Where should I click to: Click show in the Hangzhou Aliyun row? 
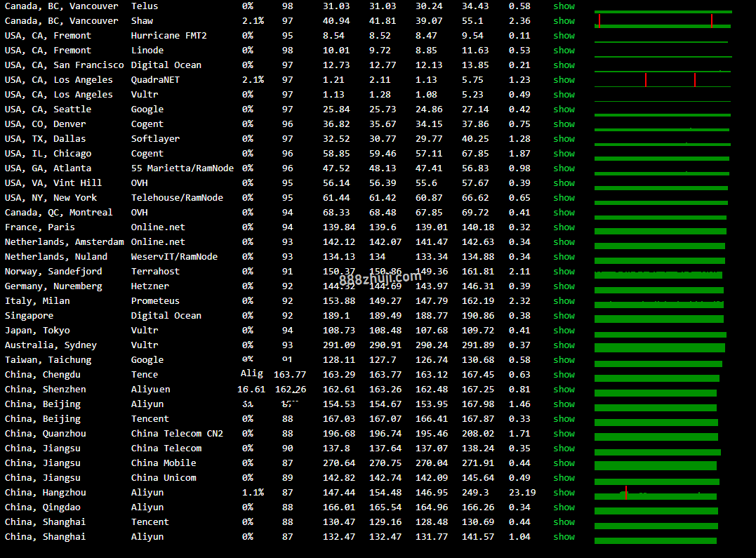pos(564,493)
